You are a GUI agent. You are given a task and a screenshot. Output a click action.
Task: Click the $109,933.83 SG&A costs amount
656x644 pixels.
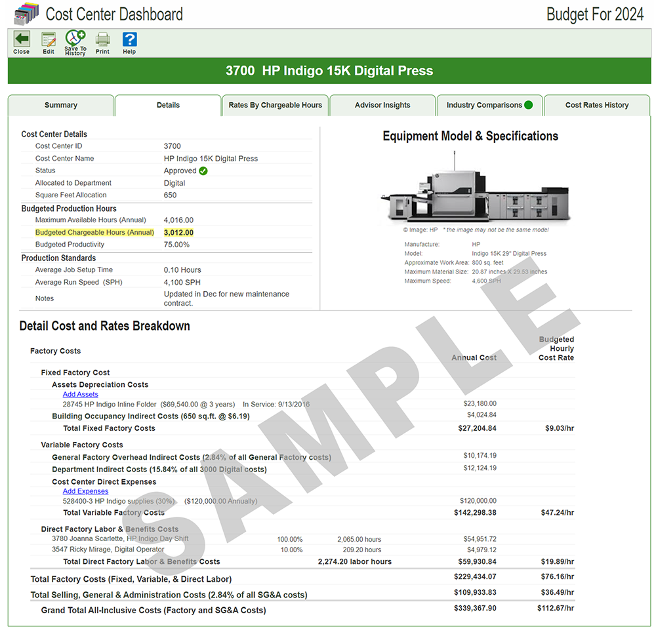click(475, 593)
